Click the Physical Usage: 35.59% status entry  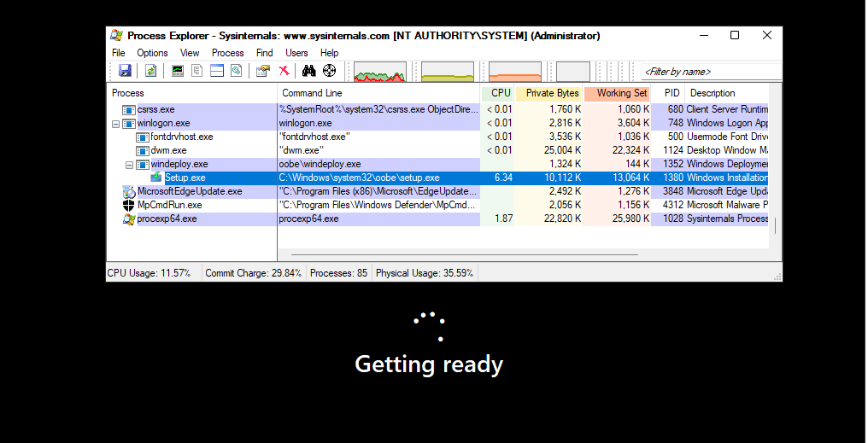tap(425, 273)
